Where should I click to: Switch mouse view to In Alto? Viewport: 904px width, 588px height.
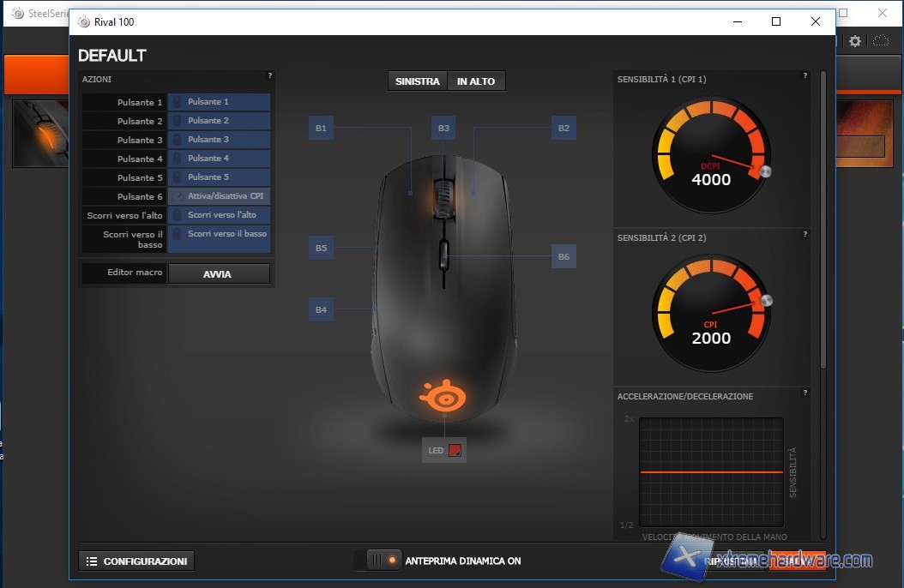tap(476, 81)
